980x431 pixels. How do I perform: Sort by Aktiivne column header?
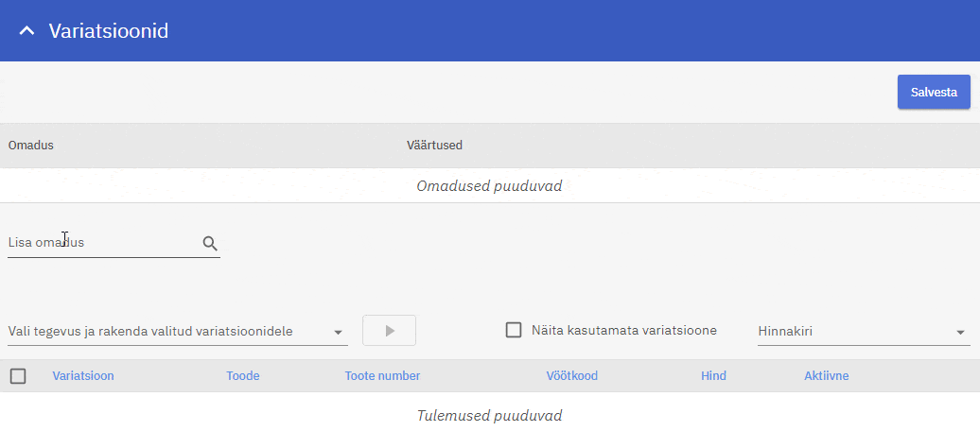pyautogui.click(x=826, y=376)
